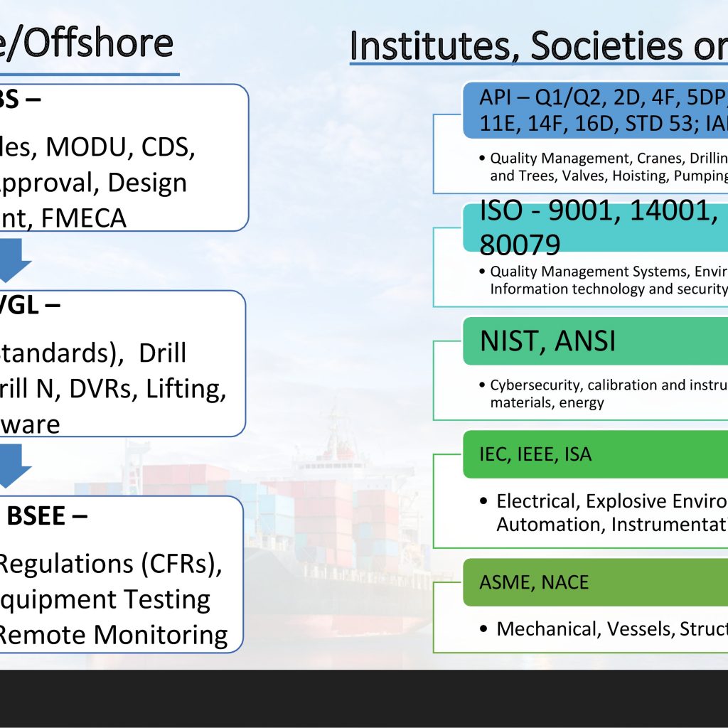The image size is (728, 728).
Task: Click the 'rill N, DVRs, Lifting,' line
Action: click(113, 389)
